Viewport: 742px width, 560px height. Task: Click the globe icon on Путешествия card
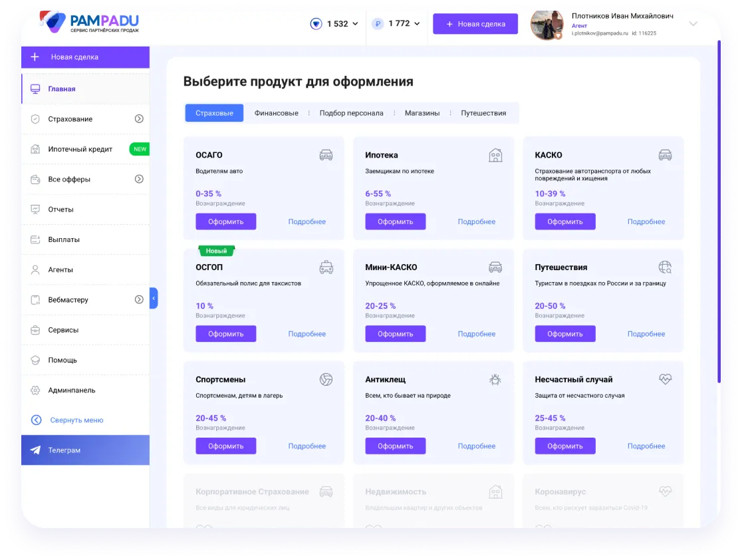pos(665,267)
